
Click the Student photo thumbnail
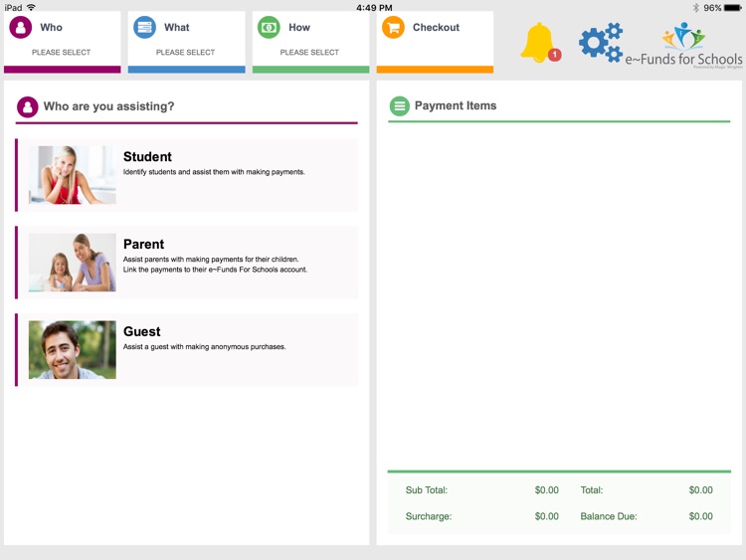73,175
